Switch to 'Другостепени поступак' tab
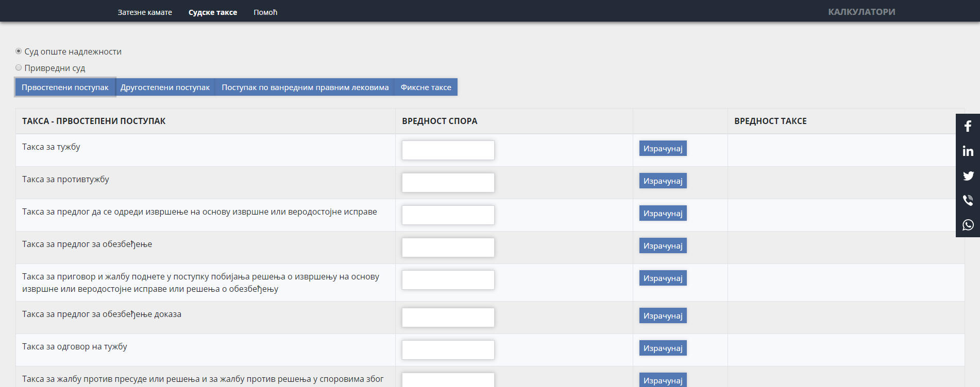980x387 pixels. point(165,87)
